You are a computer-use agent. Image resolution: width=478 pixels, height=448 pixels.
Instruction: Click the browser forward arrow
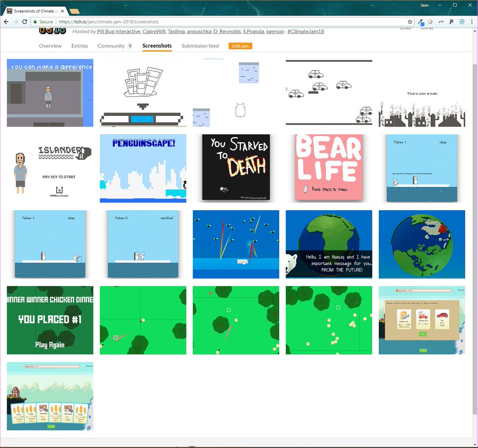[x=15, y=22]
